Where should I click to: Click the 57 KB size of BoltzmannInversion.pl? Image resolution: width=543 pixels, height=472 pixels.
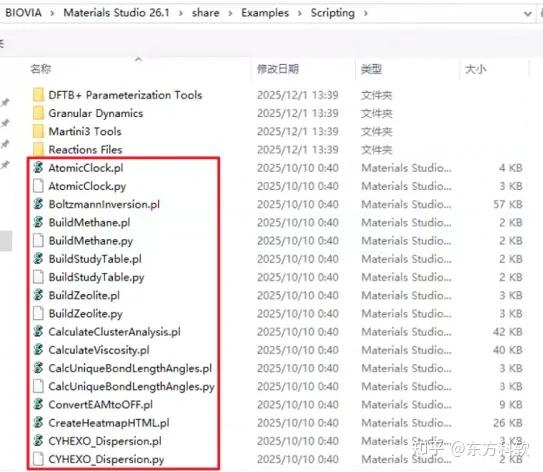pos(508,204)
